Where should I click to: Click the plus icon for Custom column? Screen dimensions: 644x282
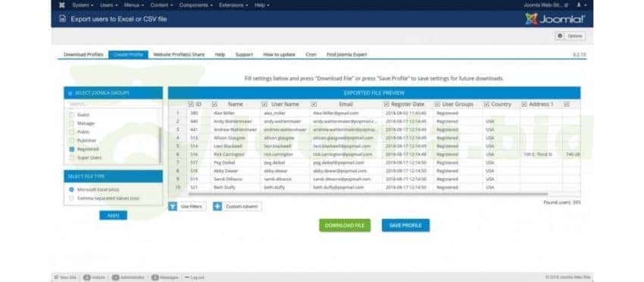click(x=217, y=206)
